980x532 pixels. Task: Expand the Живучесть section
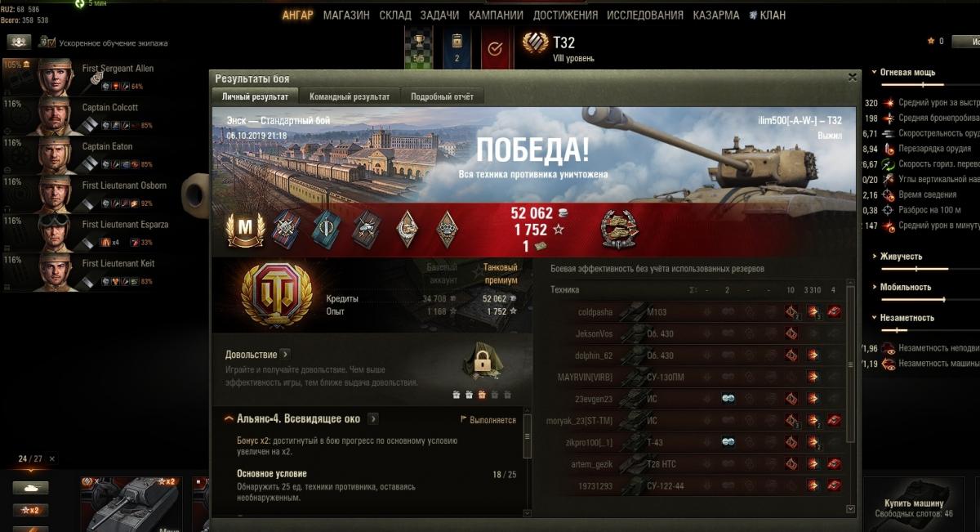coord(901,257)
